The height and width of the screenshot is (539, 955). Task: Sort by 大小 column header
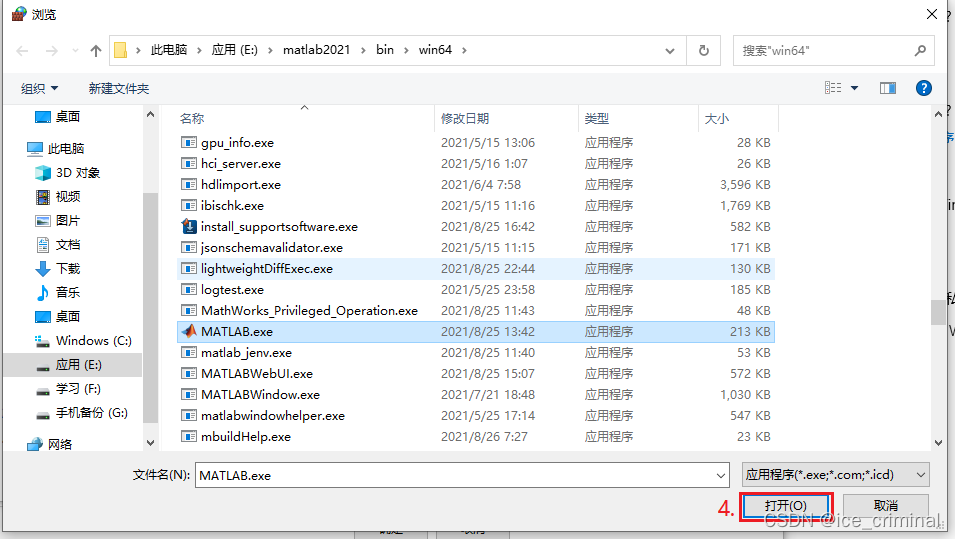click(716, 119)
